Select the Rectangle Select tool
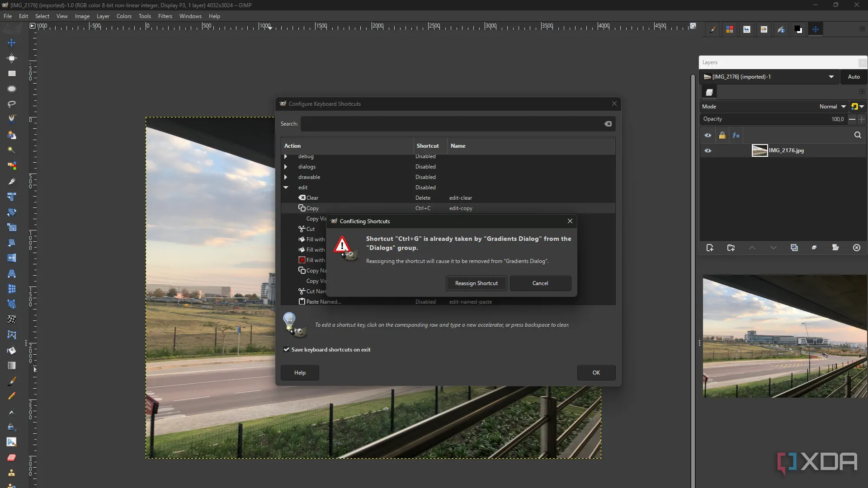This screenshot has width=868, height=488. [x=12, y=73]
